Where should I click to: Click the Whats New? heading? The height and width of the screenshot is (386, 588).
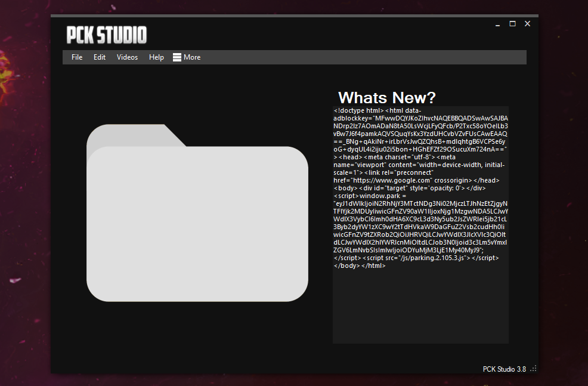click(386, 97)
